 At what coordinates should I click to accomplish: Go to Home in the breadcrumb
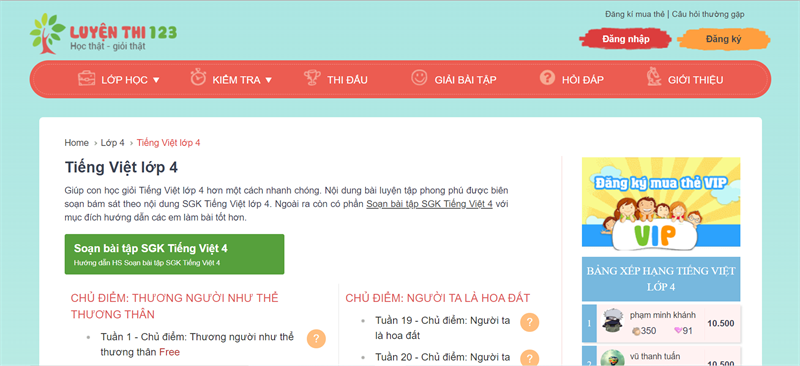point(77,143)
